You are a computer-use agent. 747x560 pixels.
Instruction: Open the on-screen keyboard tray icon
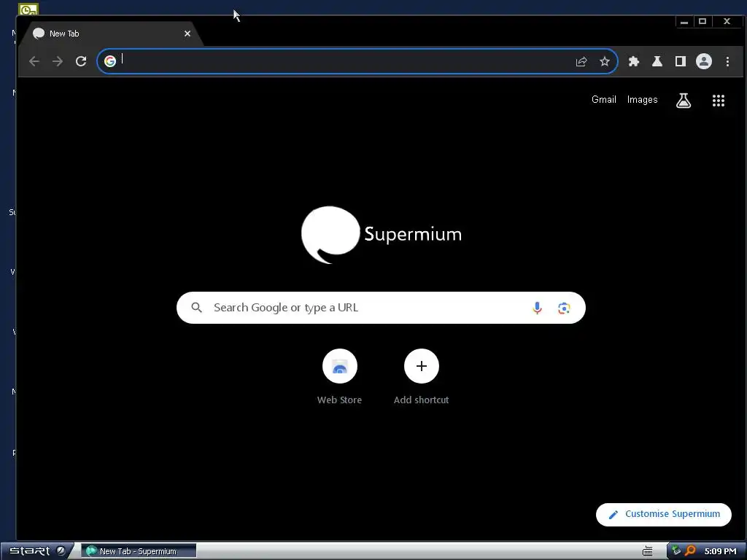click(x=648, y=551)
